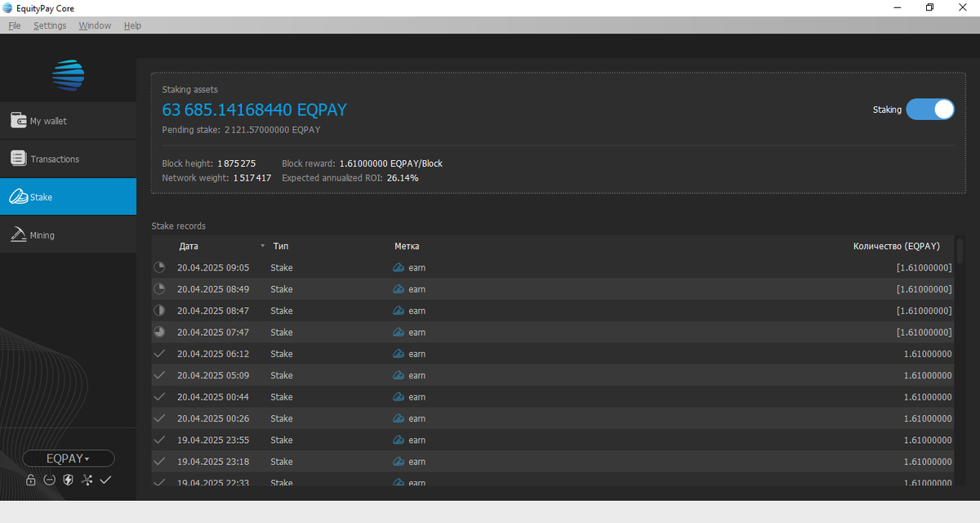Open the Settings menu
Screen dimensions: 980x523
click(x=50, y=25)
